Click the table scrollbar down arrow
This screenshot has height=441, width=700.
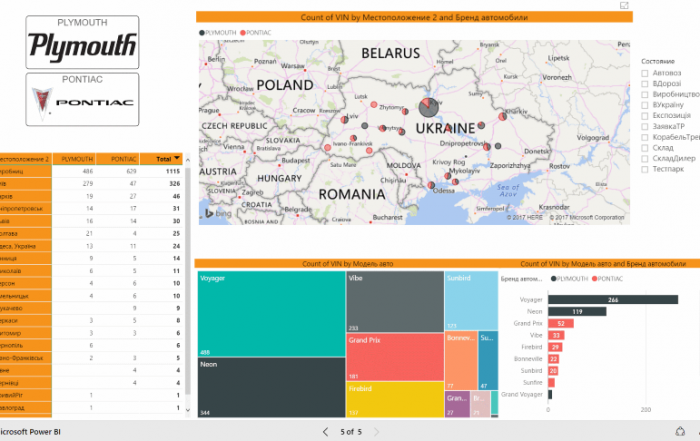coord(188,410)
